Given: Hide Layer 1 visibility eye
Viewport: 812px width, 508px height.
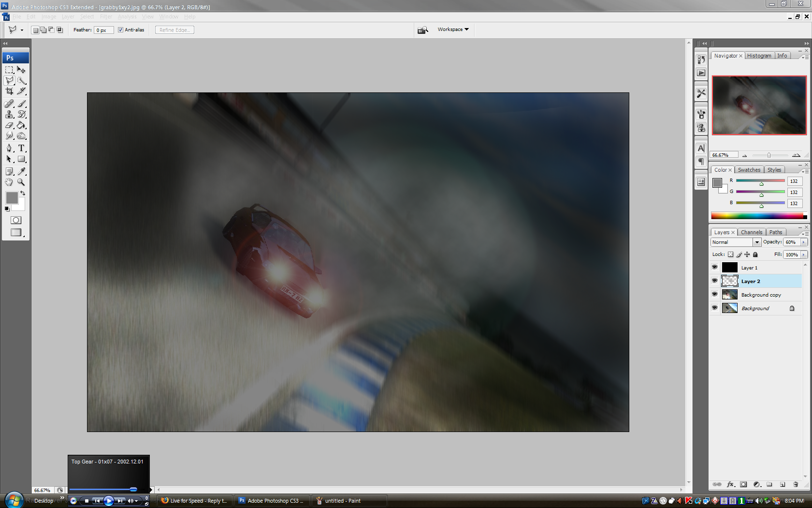Looking at the screenshot, I should (x=714, y=267).
